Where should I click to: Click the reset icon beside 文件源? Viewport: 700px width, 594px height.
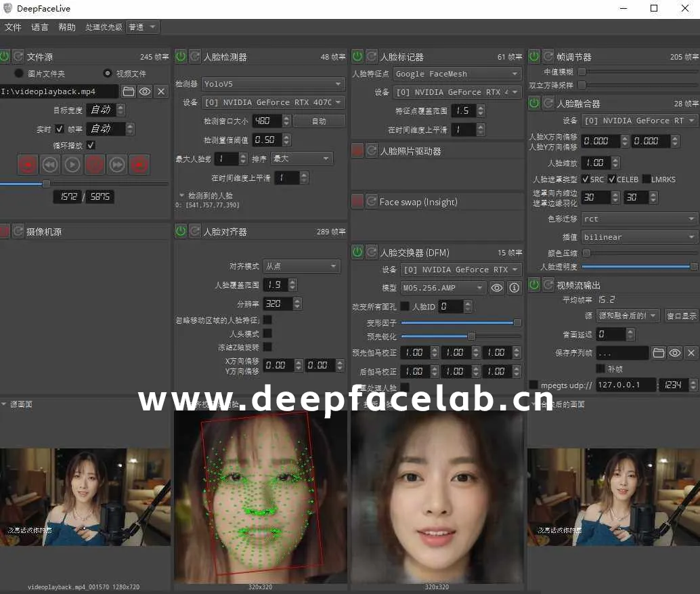point(18,56)
